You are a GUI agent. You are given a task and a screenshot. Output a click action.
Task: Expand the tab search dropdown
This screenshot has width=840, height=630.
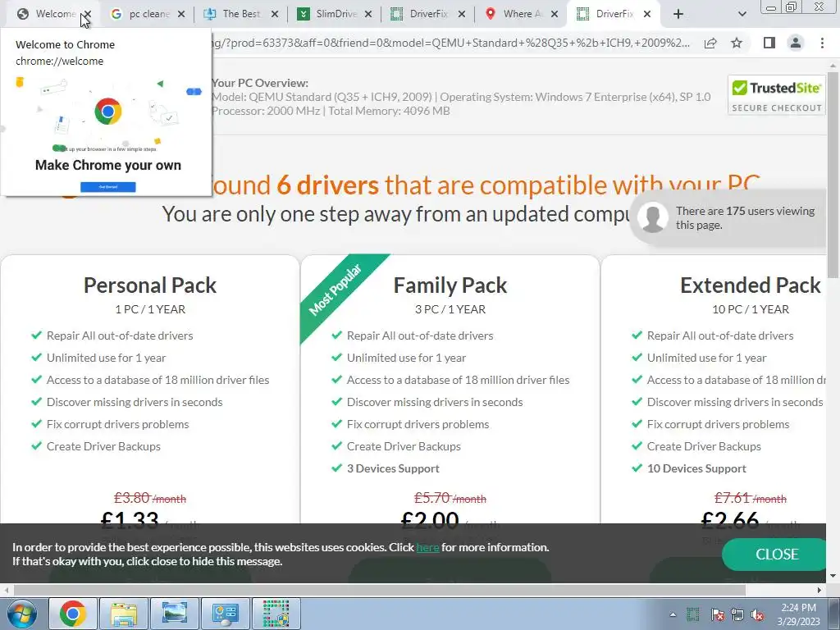click(742, 15)
